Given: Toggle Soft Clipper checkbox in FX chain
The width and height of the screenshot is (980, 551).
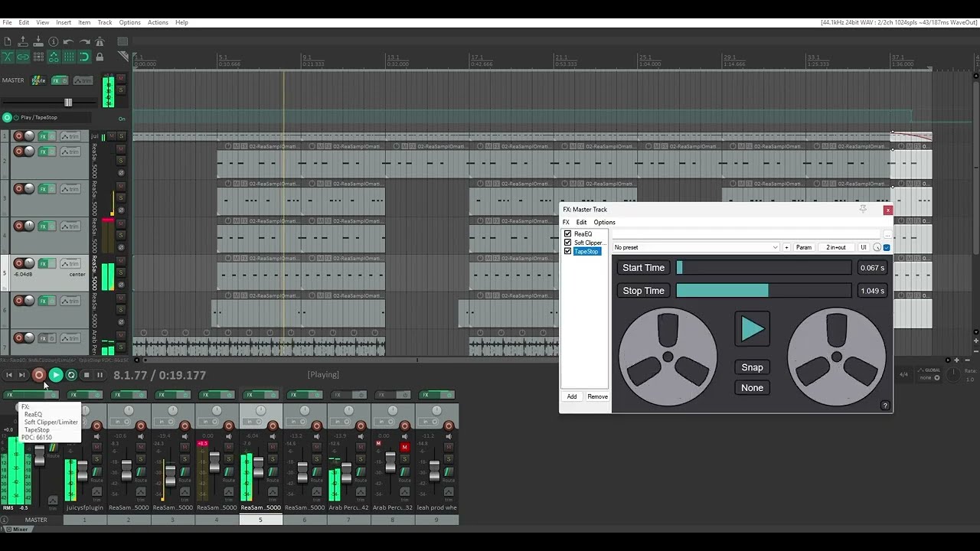Looking at the screenshot, I should tap(567, 243).
